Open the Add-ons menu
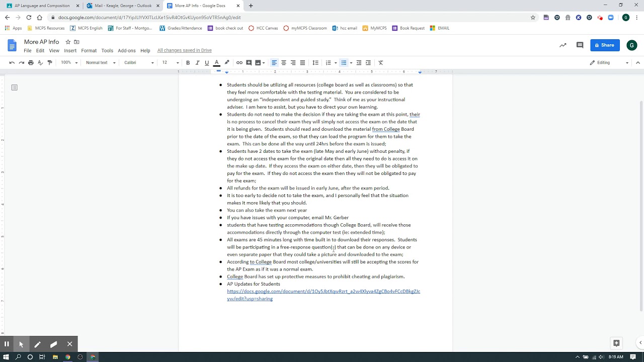Image resolution: width=644 pixels, height=362 pixels. coord(127,51)
